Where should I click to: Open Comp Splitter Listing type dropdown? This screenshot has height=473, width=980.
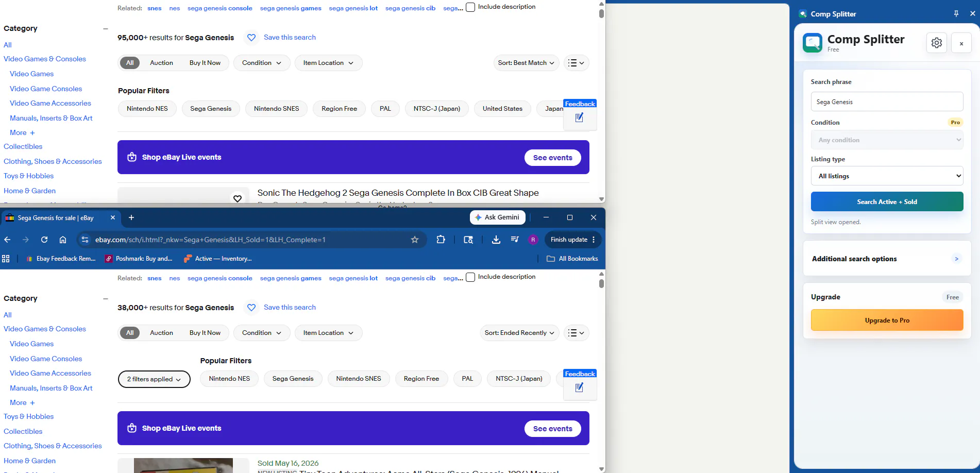[887, 176]
